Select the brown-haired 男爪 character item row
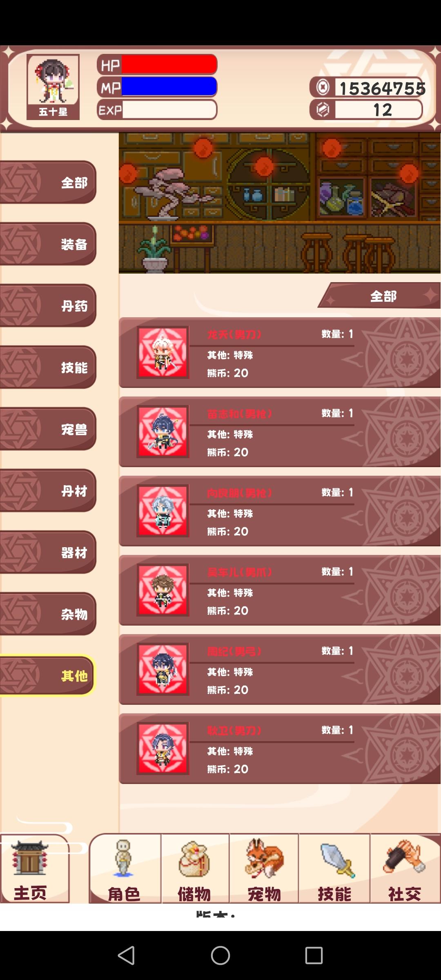The image size is (441, 980). pyautogui.click(x=280, y=590)
